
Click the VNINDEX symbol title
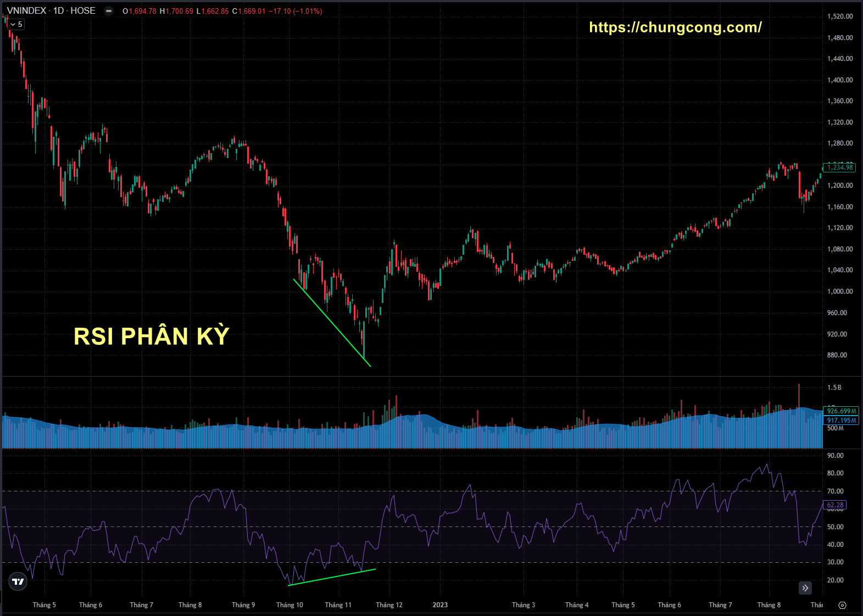coord(26,11)
